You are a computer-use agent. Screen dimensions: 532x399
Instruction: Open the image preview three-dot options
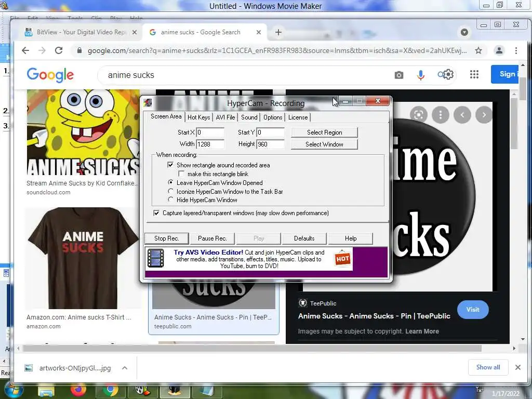coord(441,115)
